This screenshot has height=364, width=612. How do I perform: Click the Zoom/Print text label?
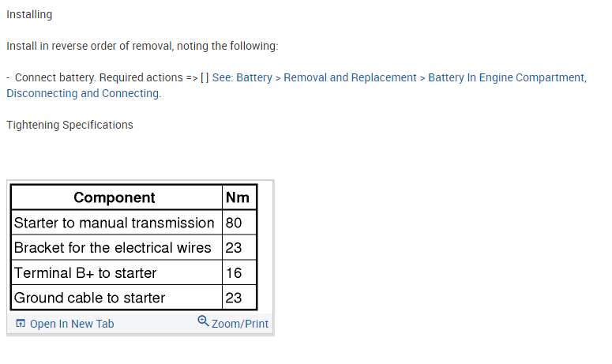click(x=240, y=324)
